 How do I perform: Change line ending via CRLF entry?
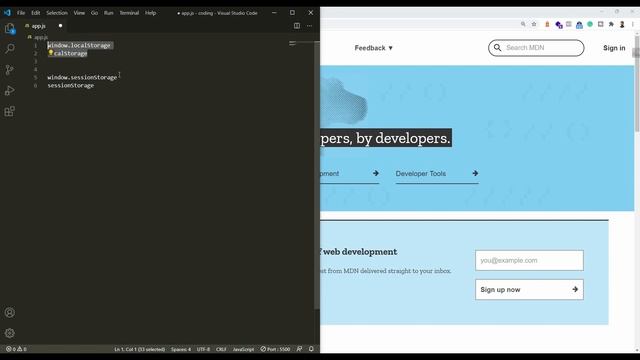coord(221,349)
